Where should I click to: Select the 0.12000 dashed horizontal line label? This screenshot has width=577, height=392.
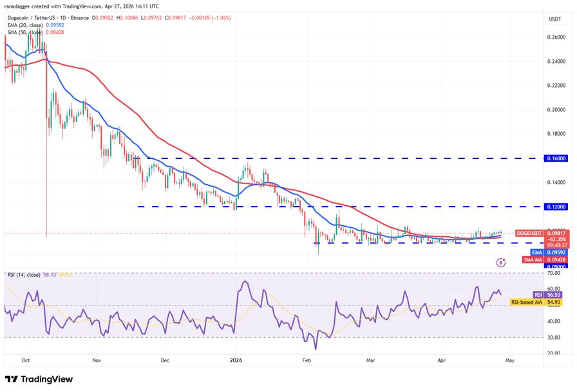click(556, 207)
